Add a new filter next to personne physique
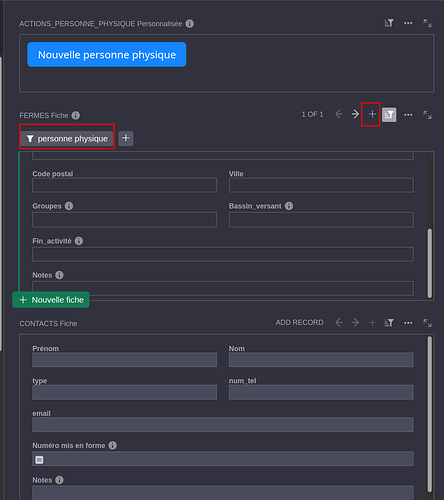This screenshot has width=444, height=500. [x=126, y=138]
